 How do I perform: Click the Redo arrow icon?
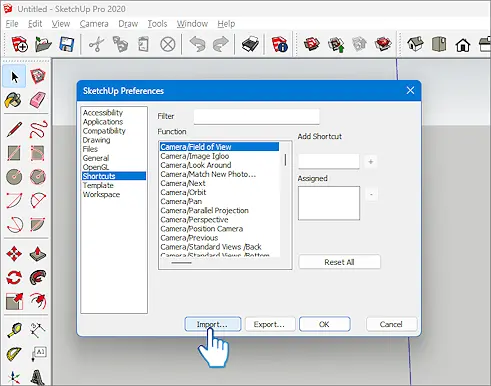(221, 44)
